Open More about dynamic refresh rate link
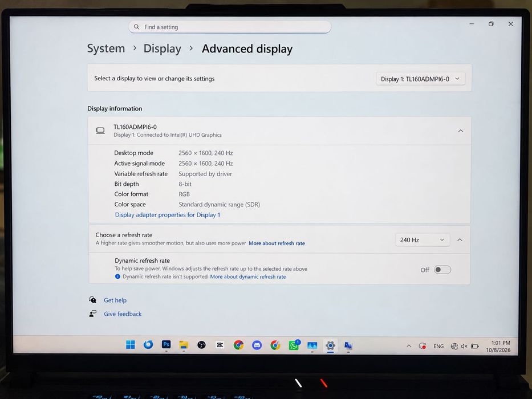Screen dimensions: 532x399 click(x=247, y=277)
